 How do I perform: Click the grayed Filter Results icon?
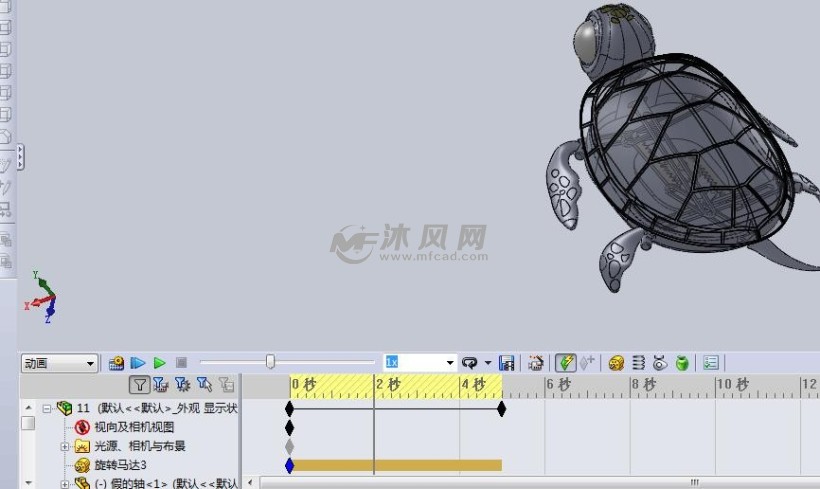pos(226,385)
